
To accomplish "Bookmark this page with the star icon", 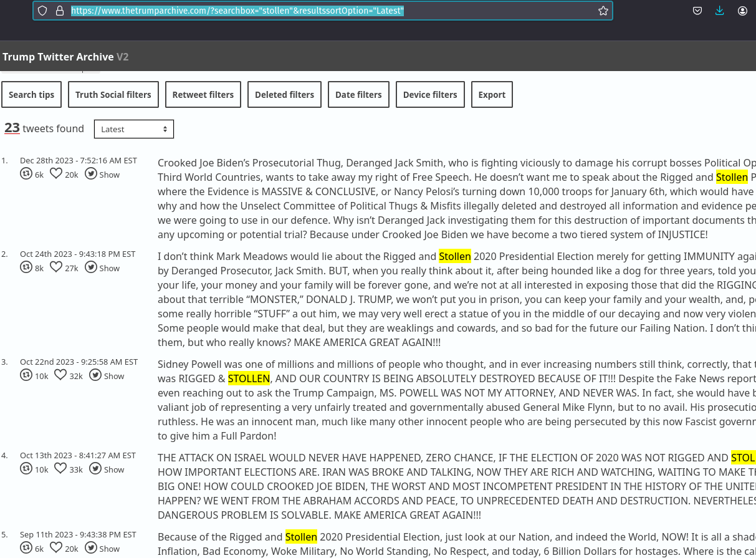I will pyautogui.click(x=603, y=11).
